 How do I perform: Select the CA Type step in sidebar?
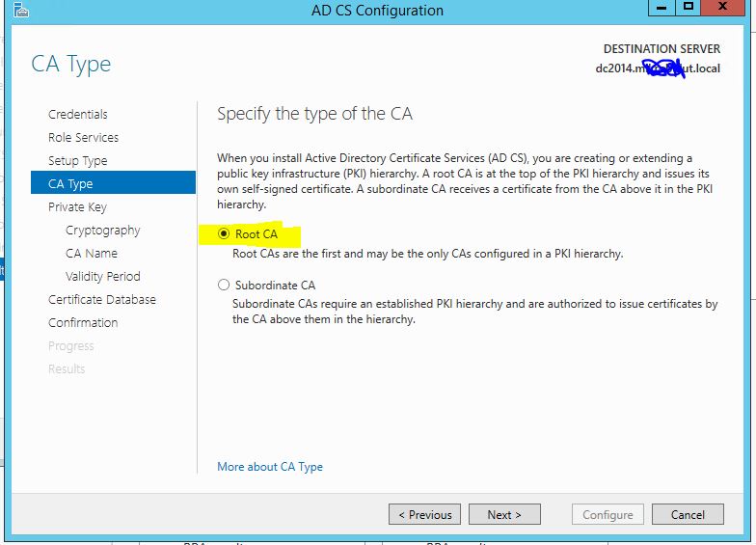pyautogui.click(x=114, y=183)
